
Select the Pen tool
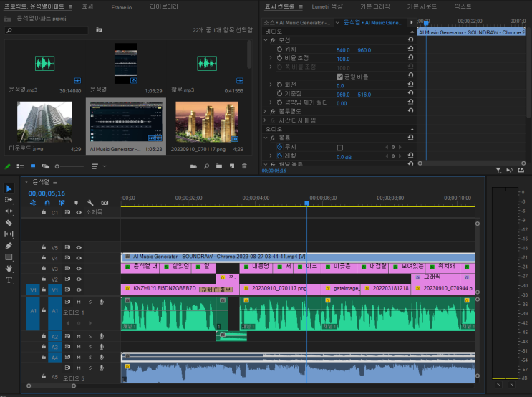pyautogui.click(x=9, y=245)
